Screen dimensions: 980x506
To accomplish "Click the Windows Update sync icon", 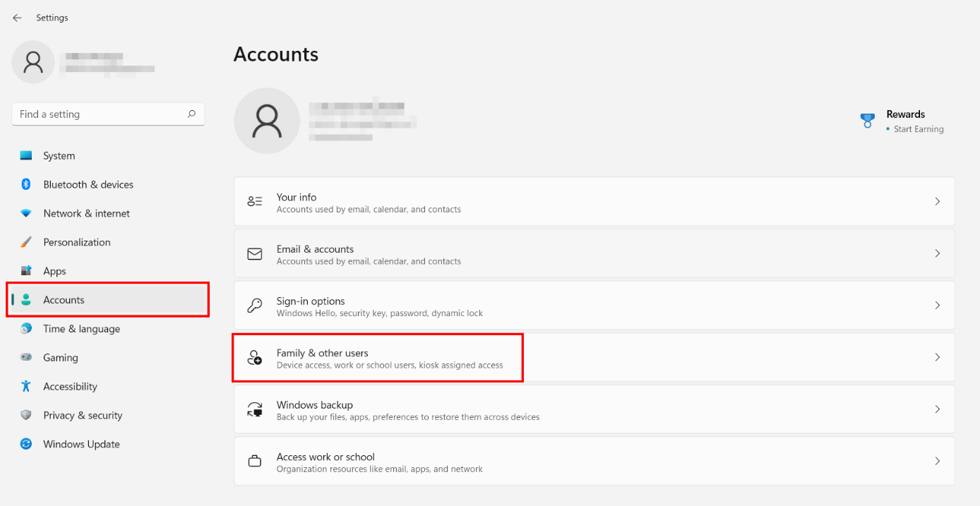I will click(26, 444).
